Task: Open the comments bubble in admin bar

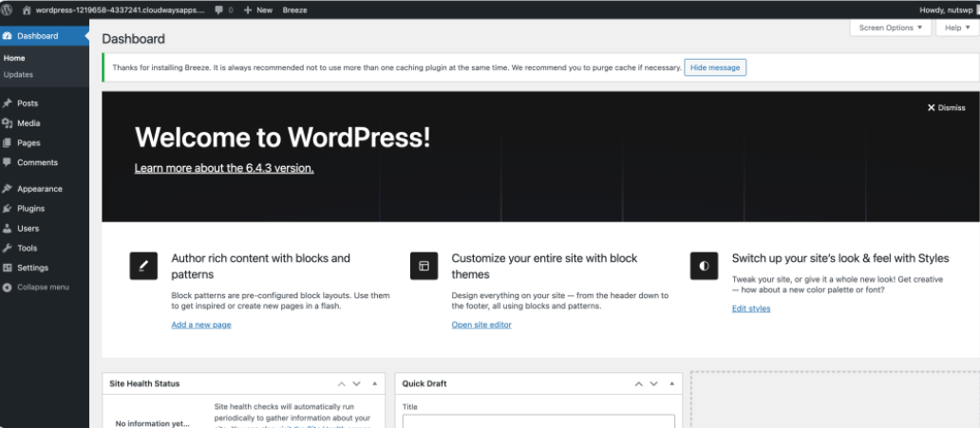Action: 223,9
